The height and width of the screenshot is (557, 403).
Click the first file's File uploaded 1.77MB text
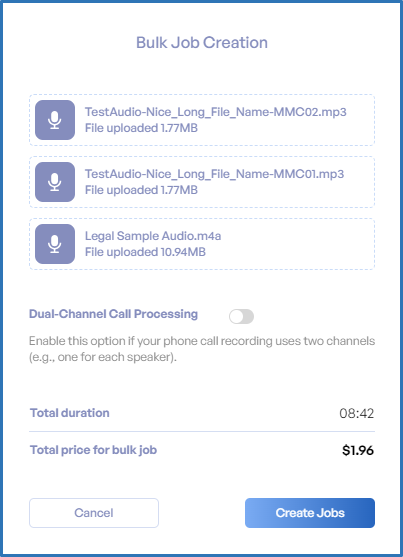[x=141, y=128]
